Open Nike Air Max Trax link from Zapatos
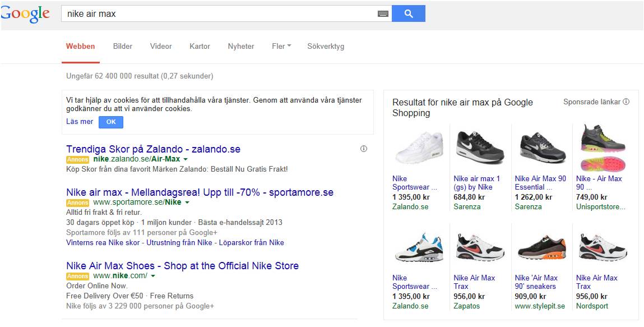Image resolution: width=644 pixels, height=327 pixels. 474,282
